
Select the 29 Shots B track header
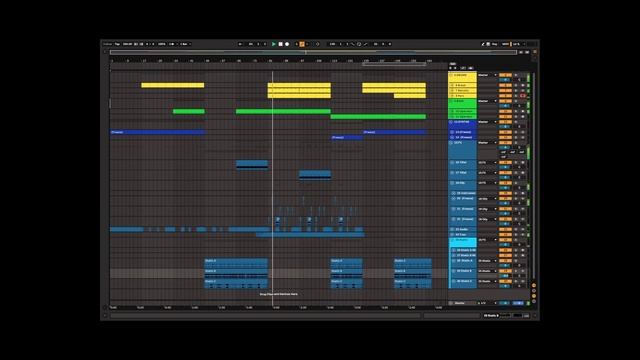click(x=464, y=273)
